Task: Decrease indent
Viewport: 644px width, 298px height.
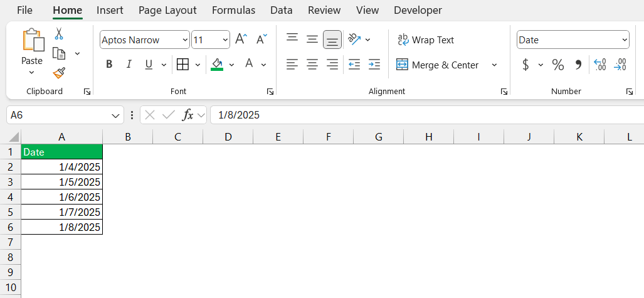Action: [x=354, y=64]
